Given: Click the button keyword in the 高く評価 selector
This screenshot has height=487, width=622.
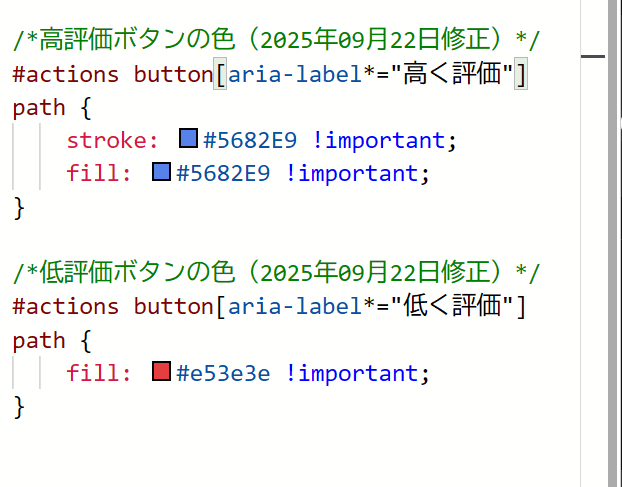Looking at the screenshot, I should [174, 74].
